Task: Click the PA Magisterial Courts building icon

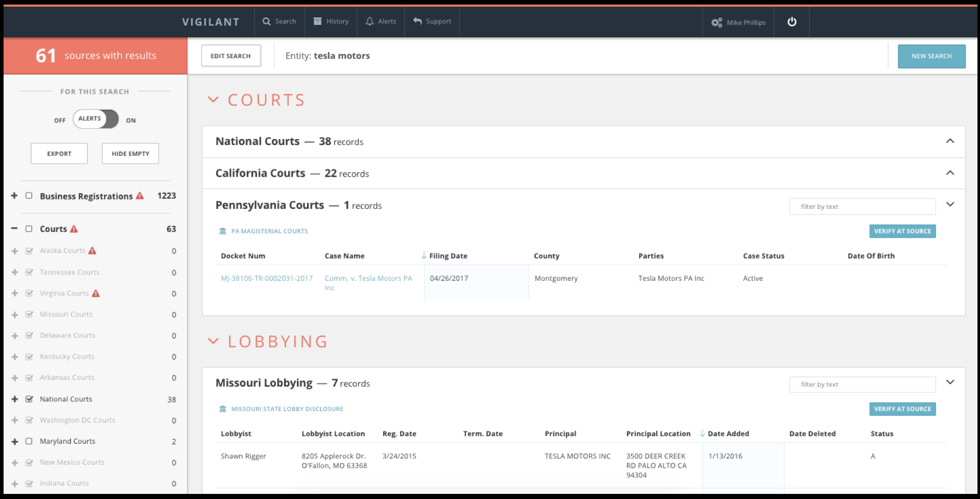Action: point(223,231)
